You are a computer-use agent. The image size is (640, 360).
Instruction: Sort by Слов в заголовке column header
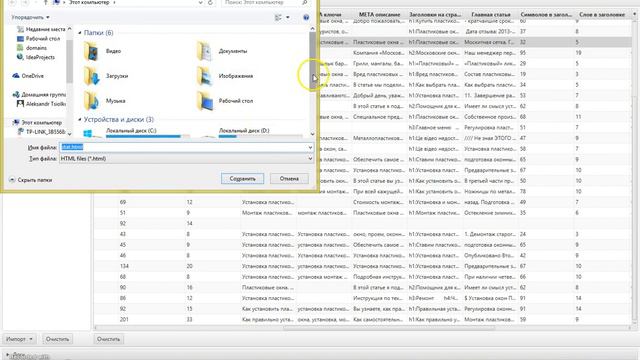[602, 14]
